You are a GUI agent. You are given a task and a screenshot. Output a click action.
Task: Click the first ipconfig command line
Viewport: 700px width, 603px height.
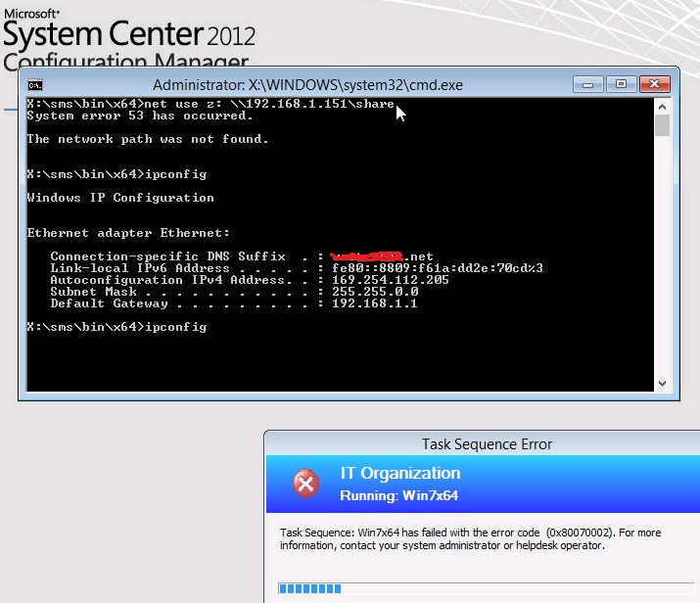117,174
